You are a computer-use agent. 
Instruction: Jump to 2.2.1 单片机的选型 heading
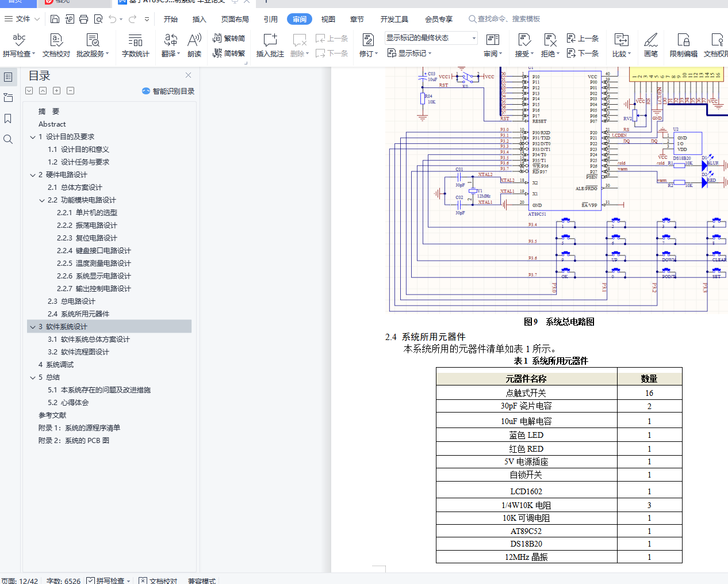tap(87, 213)
